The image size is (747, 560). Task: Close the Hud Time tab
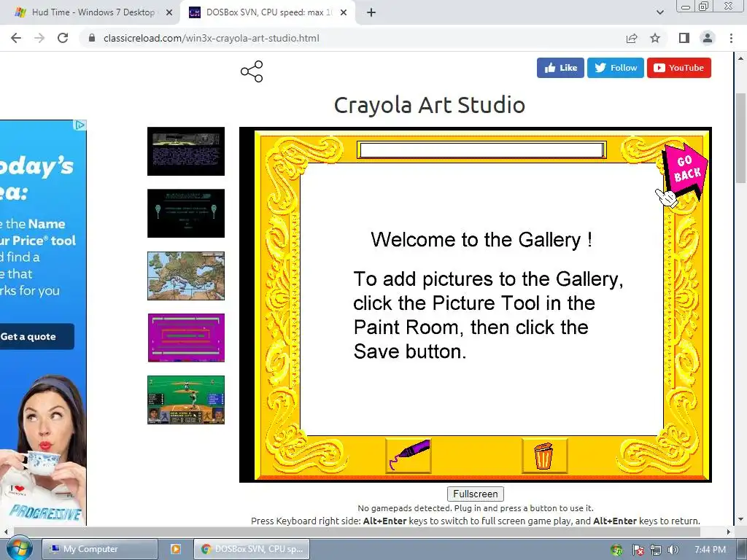(x=169, y=12)
